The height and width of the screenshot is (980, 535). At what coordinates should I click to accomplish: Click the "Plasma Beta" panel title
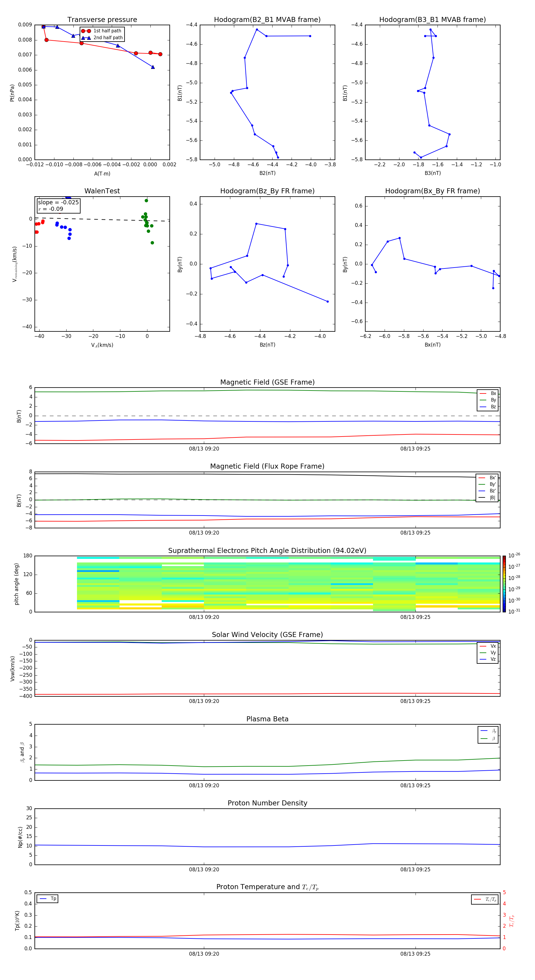(x=267, y=719)
